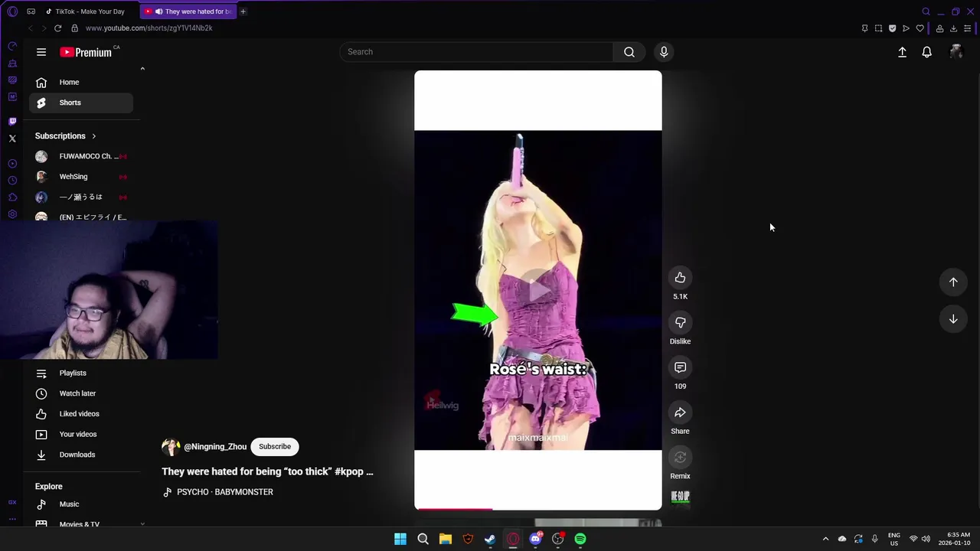Open account avatar menu
980x551 pixels.
tap(955, 52)
